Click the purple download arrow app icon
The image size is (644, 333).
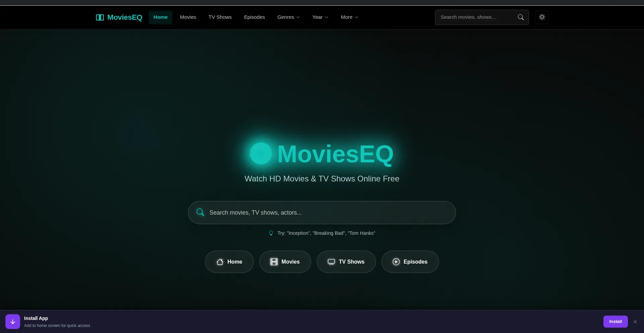click(x=13, y=322)
